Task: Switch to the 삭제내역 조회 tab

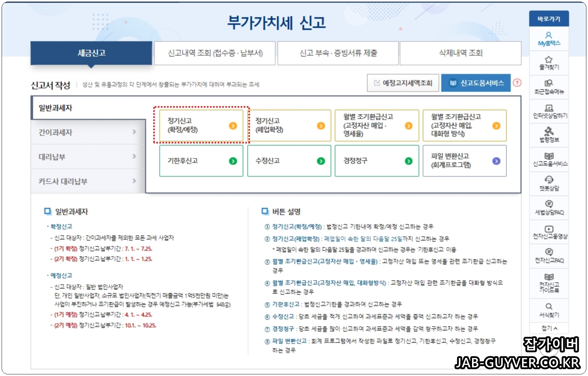Action: 460,53
